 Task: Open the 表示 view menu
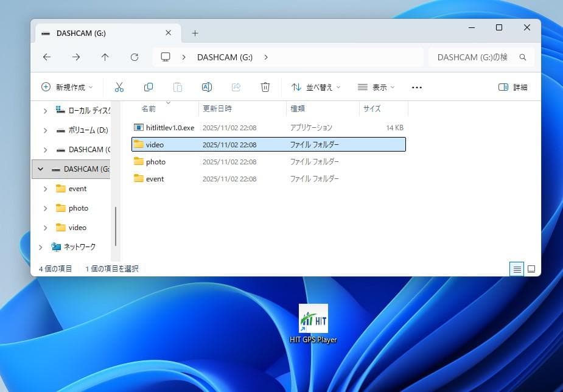point(376,87)
